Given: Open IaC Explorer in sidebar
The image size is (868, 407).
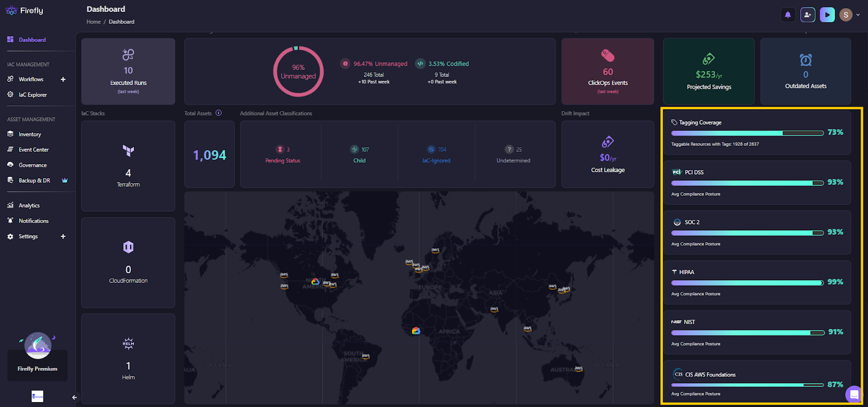Looking at the screenshot, I should [x=33, y=95].
